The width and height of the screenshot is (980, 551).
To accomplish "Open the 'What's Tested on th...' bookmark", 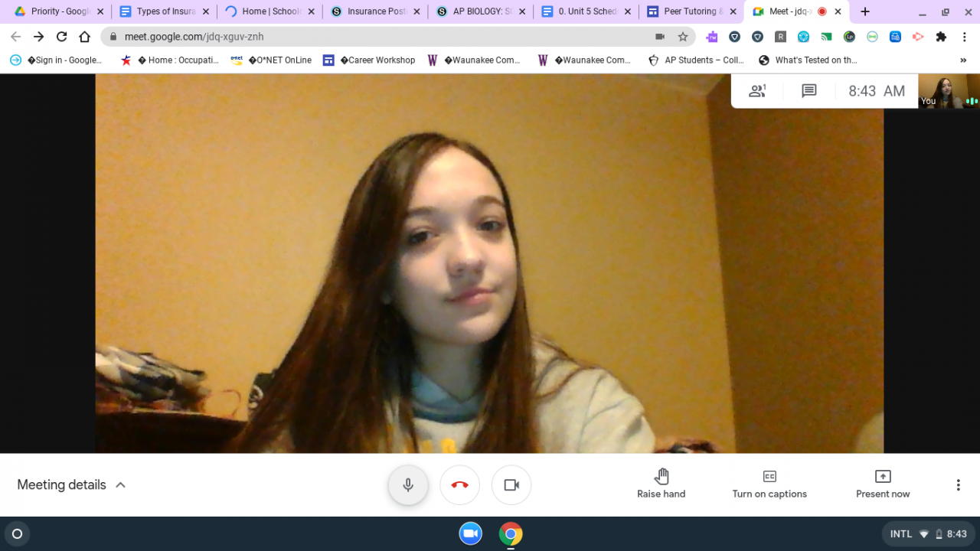I will [808, 60].
